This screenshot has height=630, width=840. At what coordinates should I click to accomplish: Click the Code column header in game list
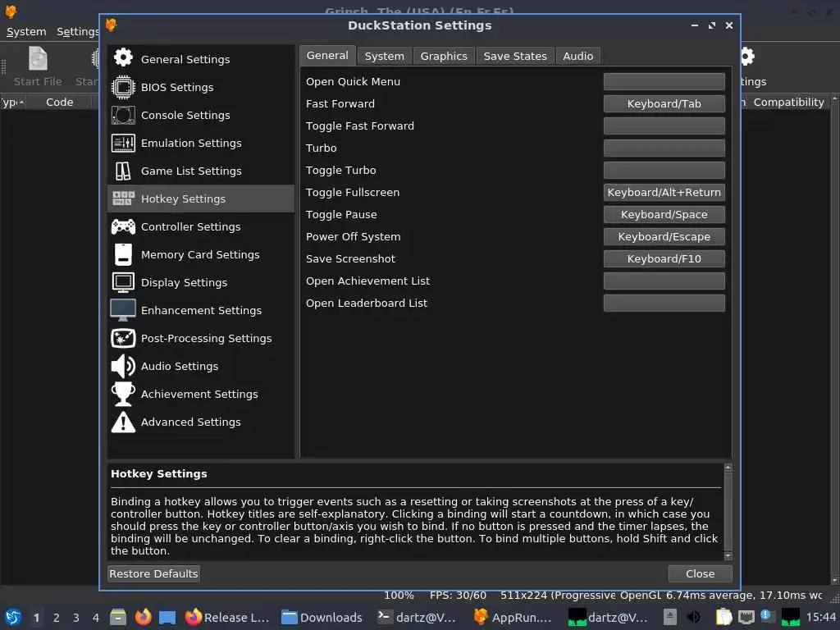(59, 102)
